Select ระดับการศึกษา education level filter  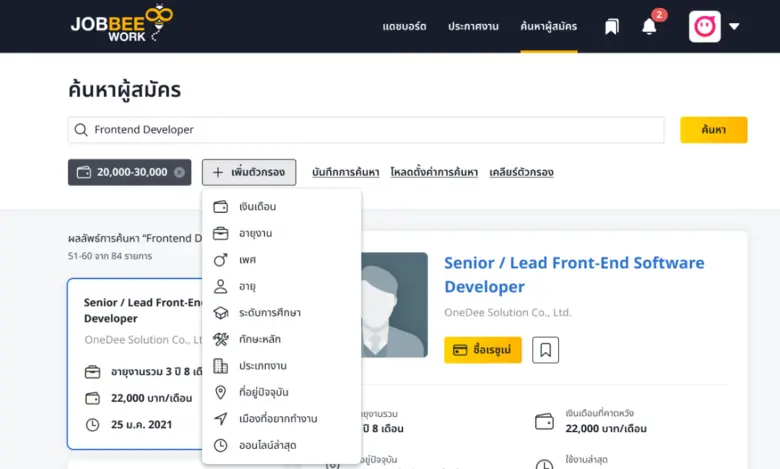coord(269,313)
